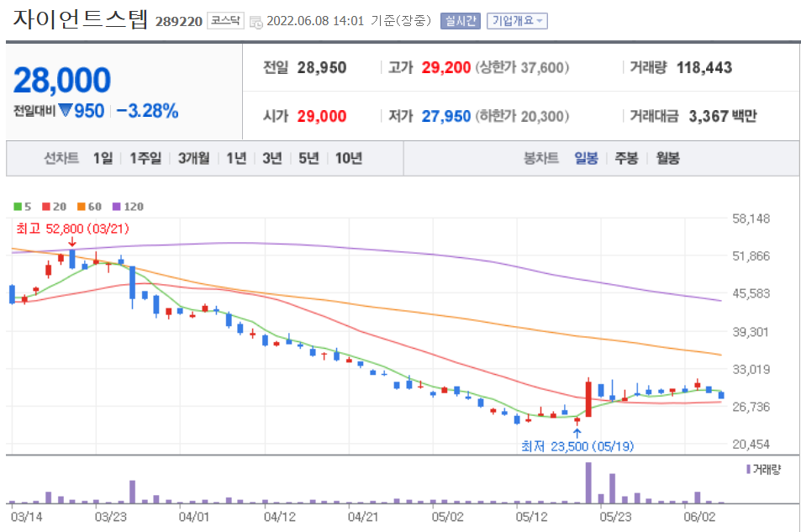
Task: Click the 하한가 20,300 lower limit text
Action: [522, 116]
